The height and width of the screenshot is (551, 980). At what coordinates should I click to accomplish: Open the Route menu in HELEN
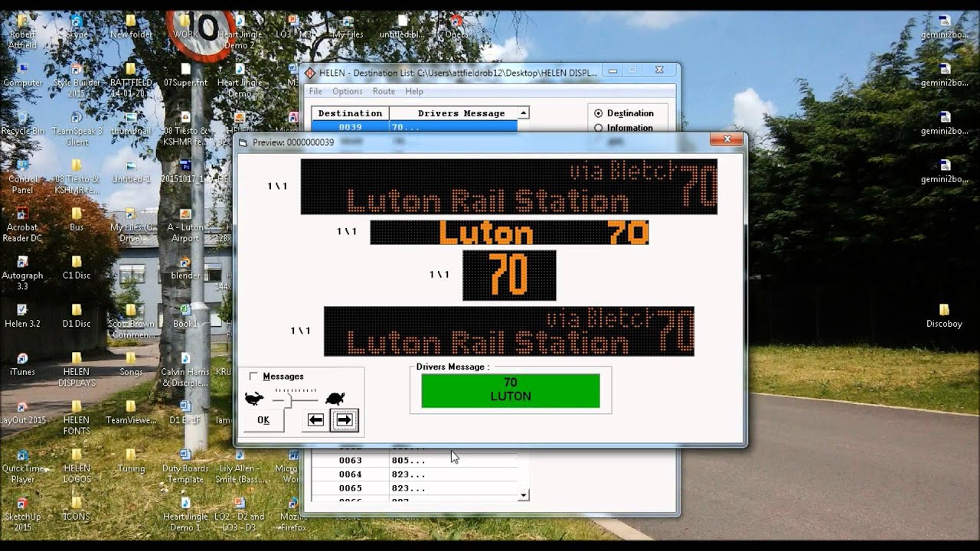[384, 91]
